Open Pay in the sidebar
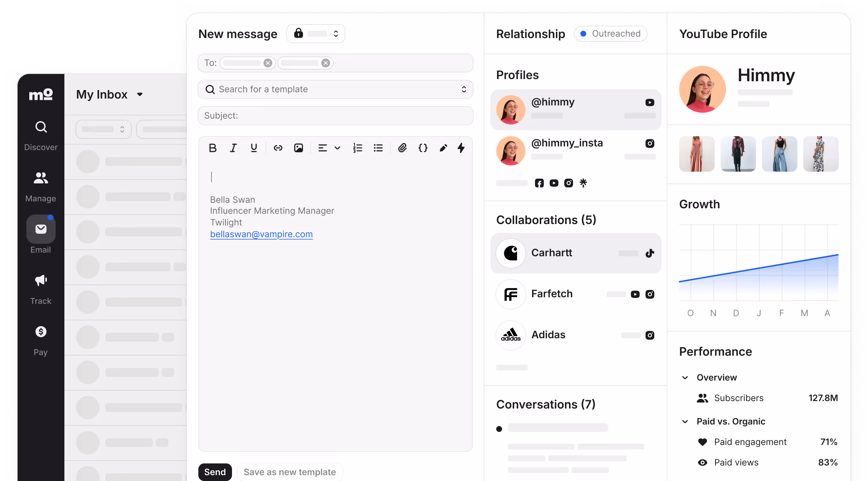 pos(41,340)
